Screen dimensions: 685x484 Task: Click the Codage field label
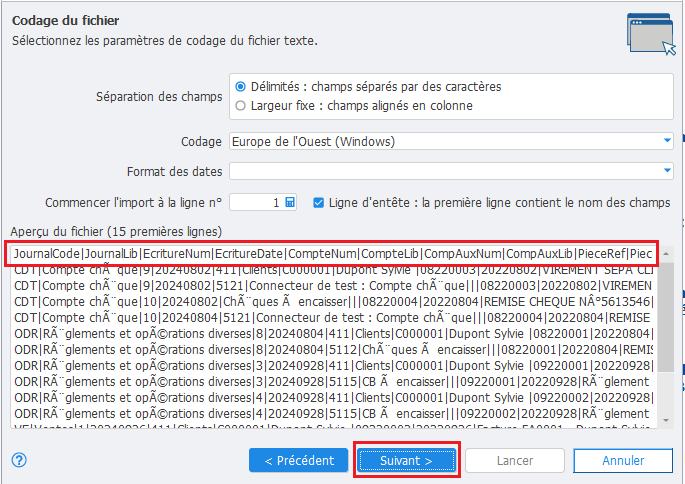tap(201, 142)
